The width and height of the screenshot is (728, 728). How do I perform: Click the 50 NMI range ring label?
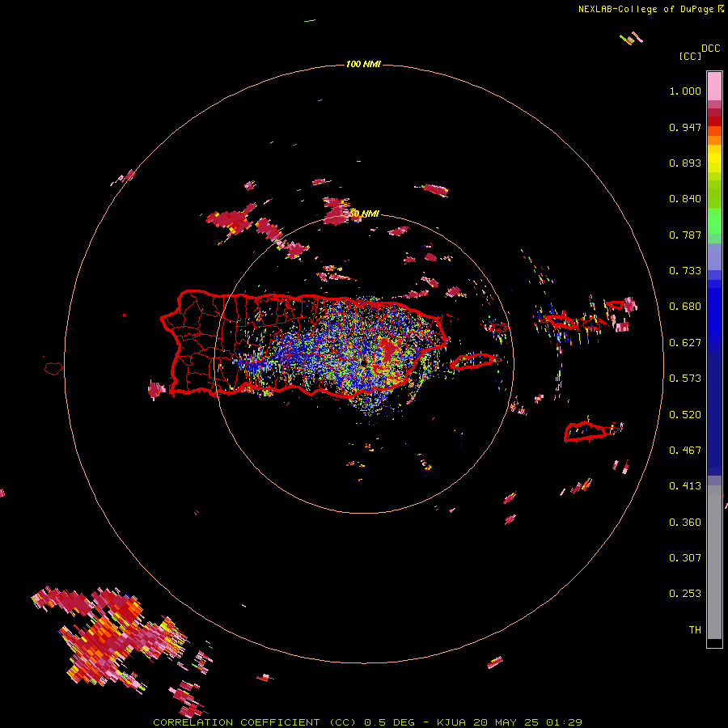(364, 214)
